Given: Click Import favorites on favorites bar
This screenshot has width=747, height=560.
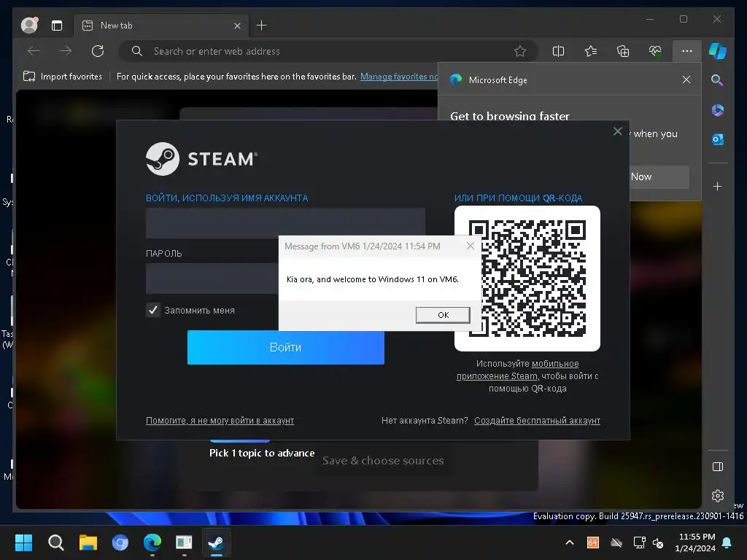Looking at the screenshot, I should pos(63,76).
